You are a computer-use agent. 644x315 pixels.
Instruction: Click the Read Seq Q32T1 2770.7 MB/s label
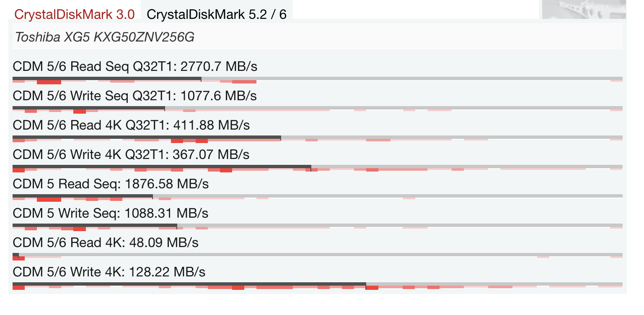(135, 67)
